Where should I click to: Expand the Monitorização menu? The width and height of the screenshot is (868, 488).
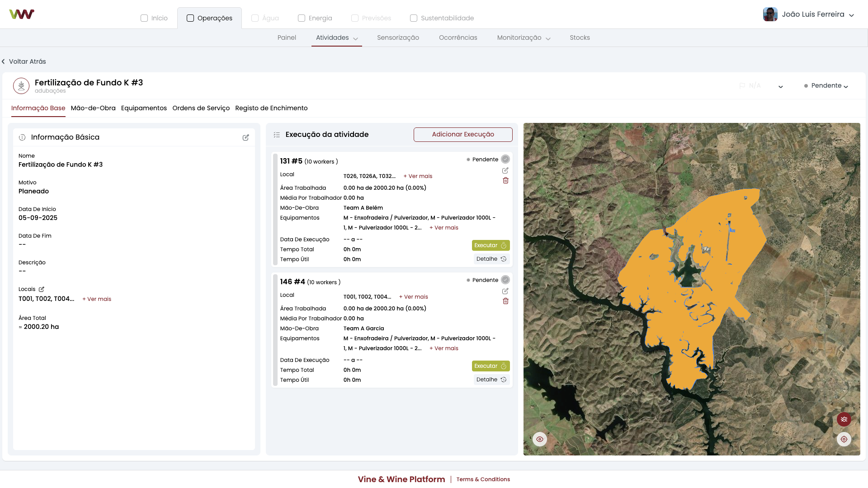pos(524,38)
